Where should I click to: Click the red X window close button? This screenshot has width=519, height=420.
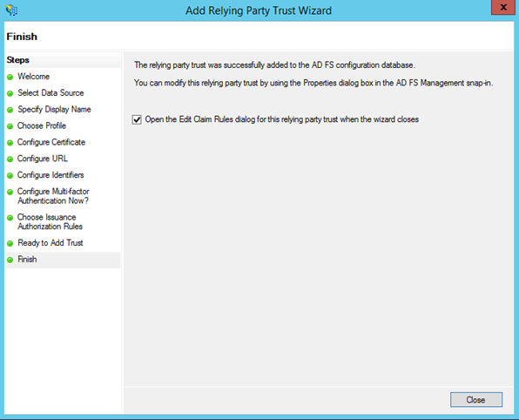(x=503, y=7)
